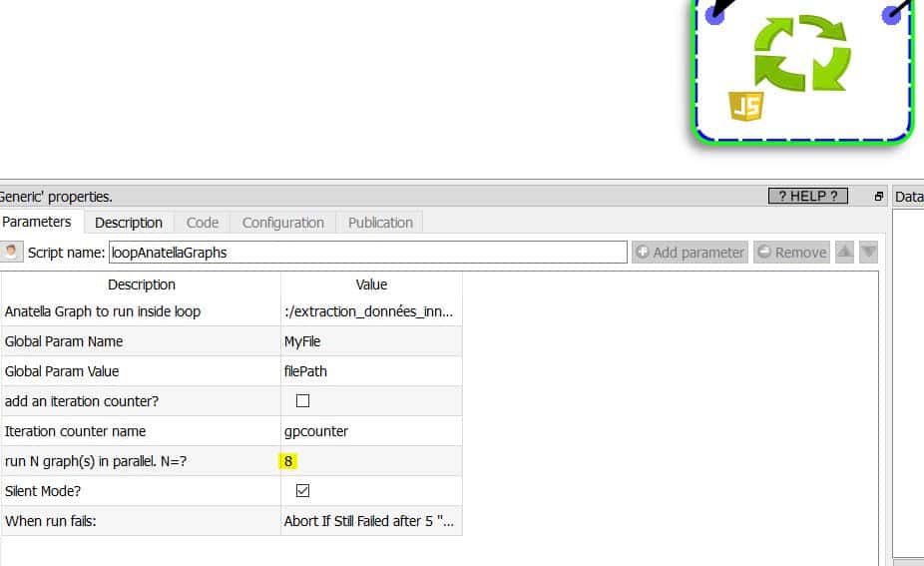Click the '? HELP ?' button
Image resolution: width=924 pixels, height=566 pixels.
(807, 197)
